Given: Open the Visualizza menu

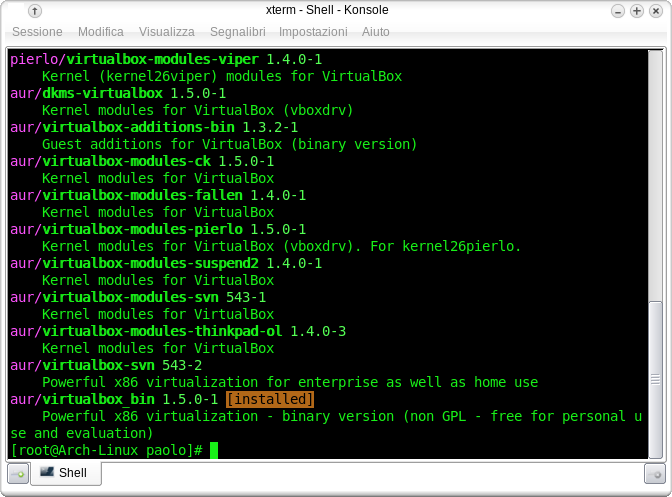Looking at the screenshot, I should pyautogui.click(x=167, y=32).
